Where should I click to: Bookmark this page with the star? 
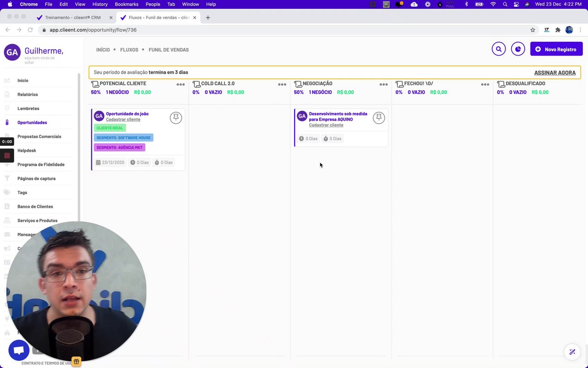coord(533,30)
